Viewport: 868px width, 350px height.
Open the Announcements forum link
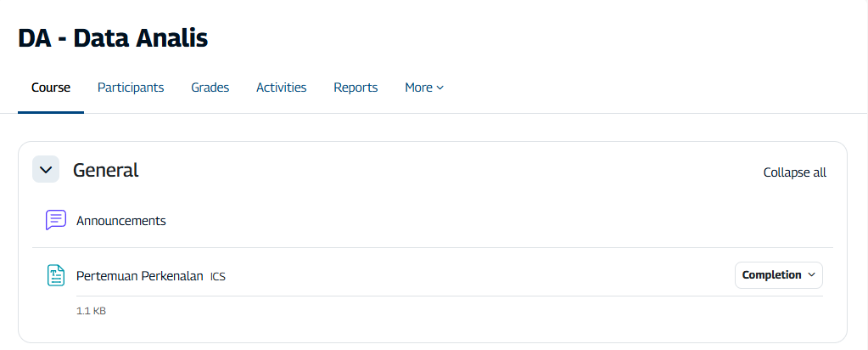pos(120,221)
